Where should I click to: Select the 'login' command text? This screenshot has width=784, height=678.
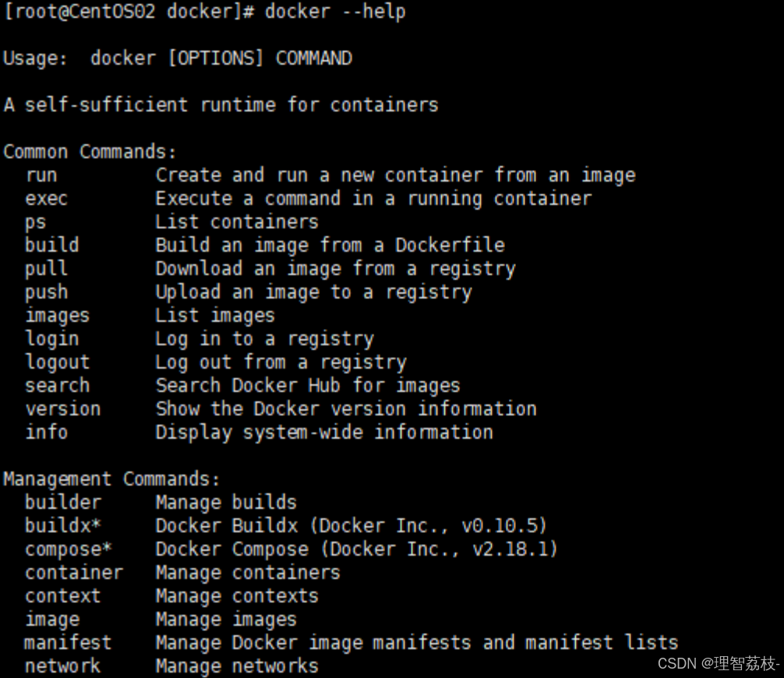coord(52,339)
